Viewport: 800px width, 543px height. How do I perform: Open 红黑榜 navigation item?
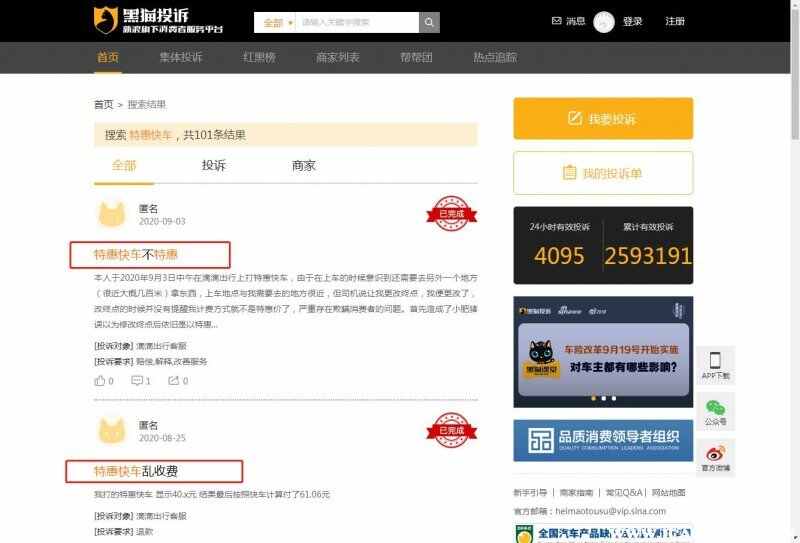(259, 57)
